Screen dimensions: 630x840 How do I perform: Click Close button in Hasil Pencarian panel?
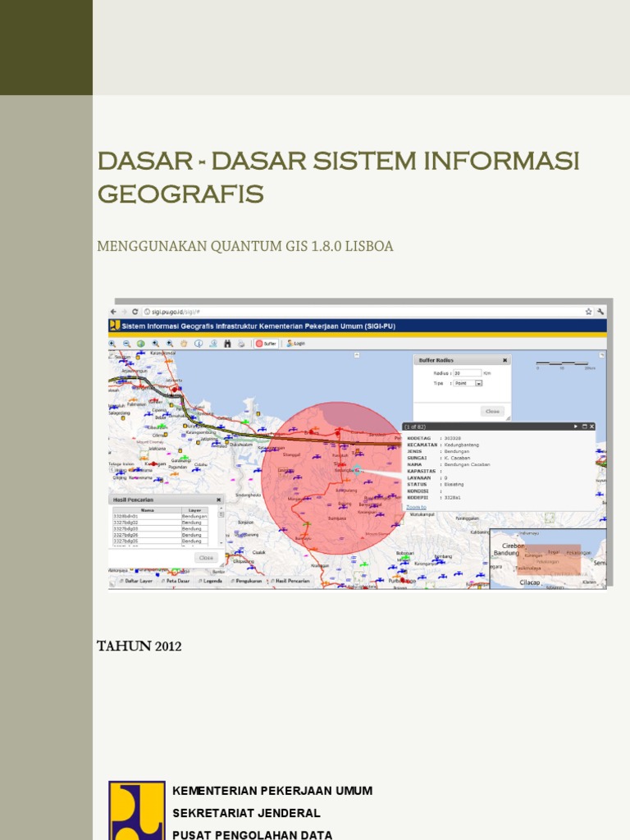click(206, 558)
